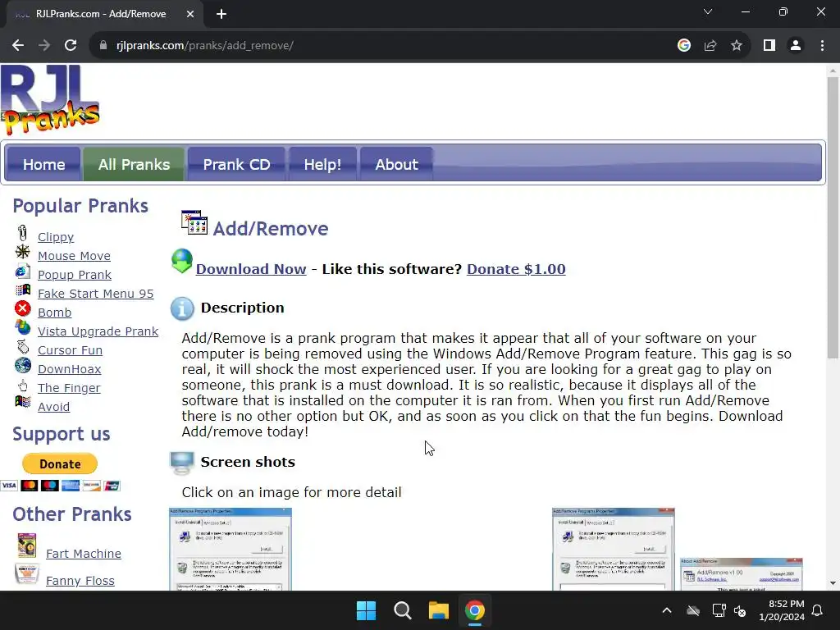Click the Avoid flag icon
This screenshot has height=630, width=840.
(x=22, y=402)
